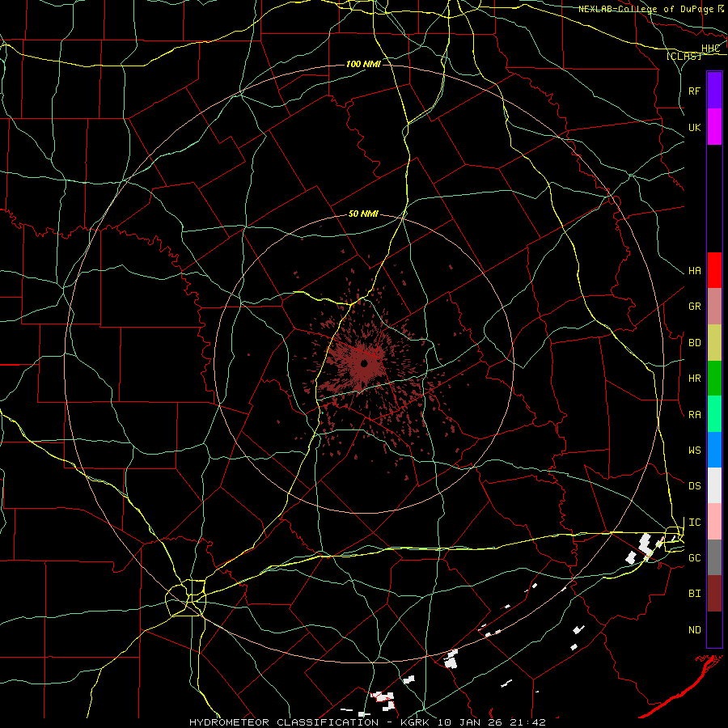Click the GC legend label
728x728 pixels.
click(x=694, y=558)
